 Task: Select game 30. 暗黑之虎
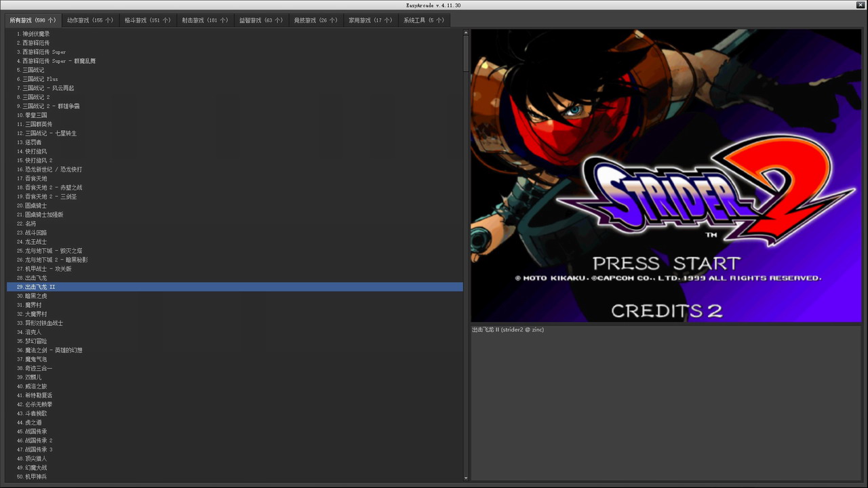235,296
